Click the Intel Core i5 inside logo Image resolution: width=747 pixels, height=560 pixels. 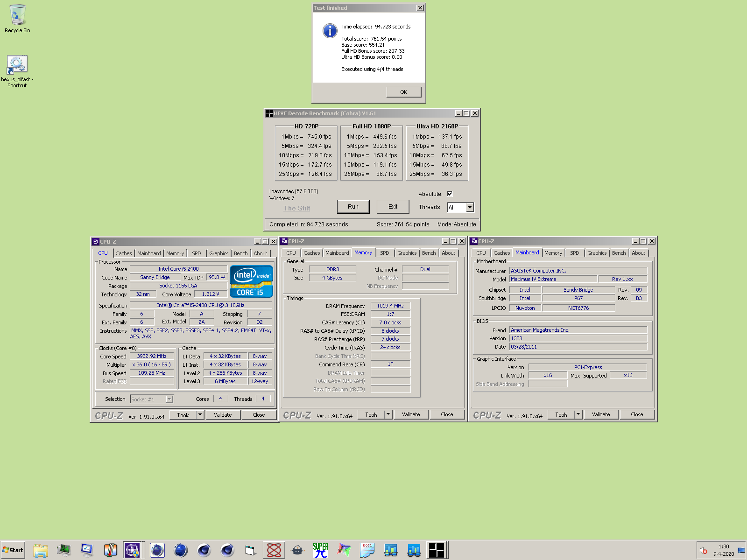coord(251,281)
